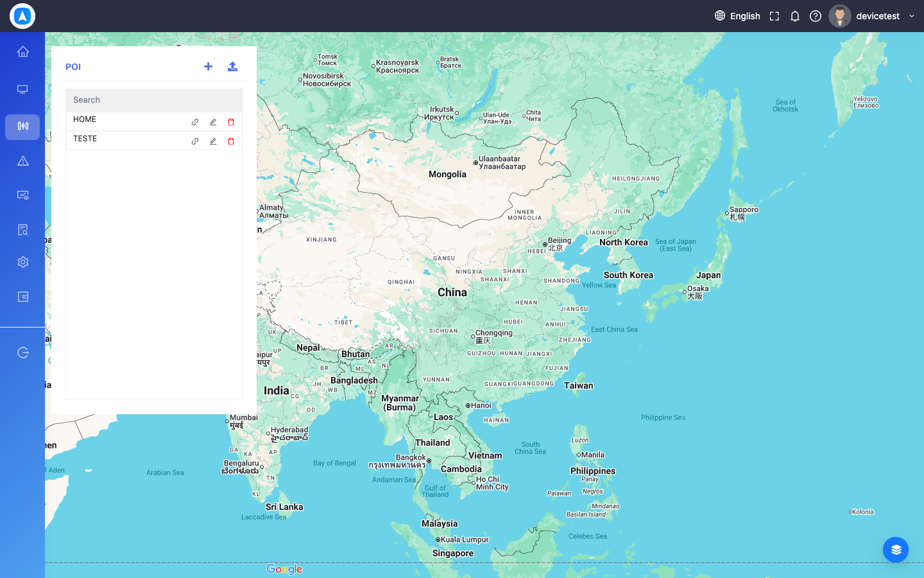Image resolution: width=924 pixels, height=578 pixels.
Task: Open the device monitor sidebar icon
Action: click(23, 89)
